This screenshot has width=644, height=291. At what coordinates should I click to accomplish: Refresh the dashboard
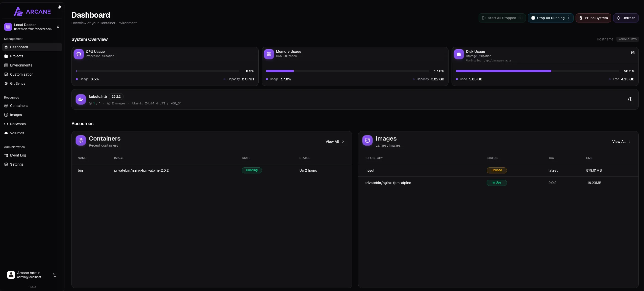point(626,18)
